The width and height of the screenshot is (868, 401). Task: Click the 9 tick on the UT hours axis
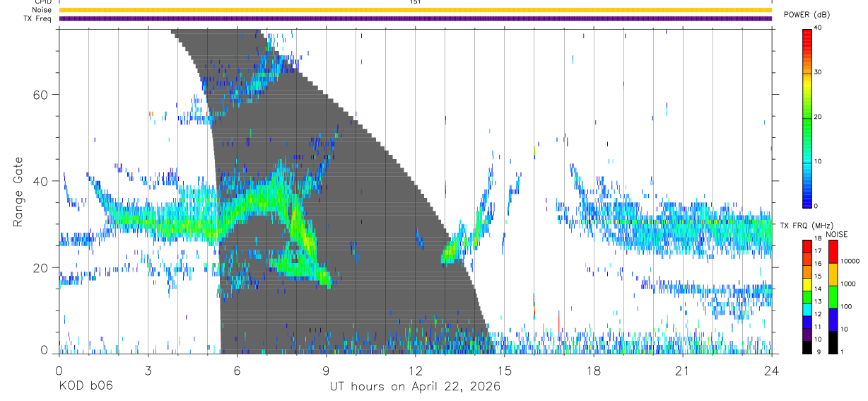[326, 370]
